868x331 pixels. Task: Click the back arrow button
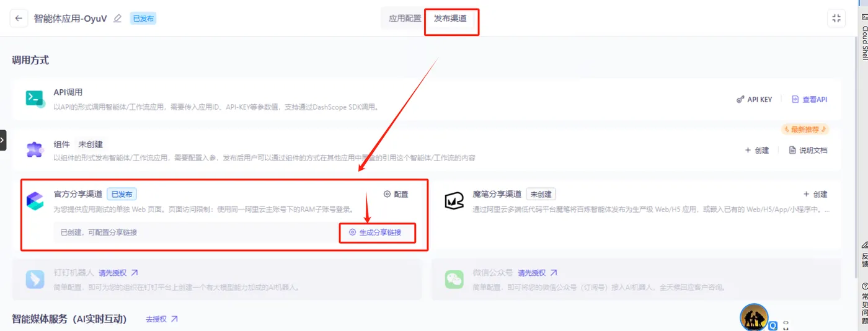coord(19,18)
